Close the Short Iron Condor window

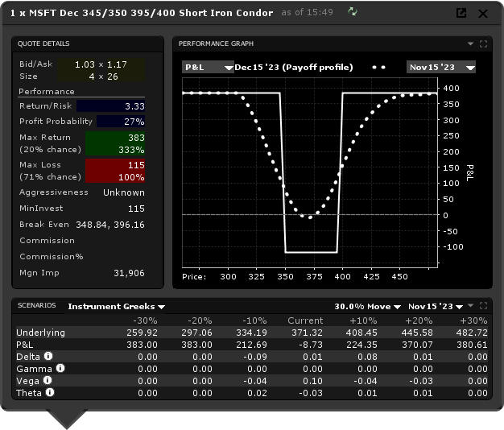[483, 14]
